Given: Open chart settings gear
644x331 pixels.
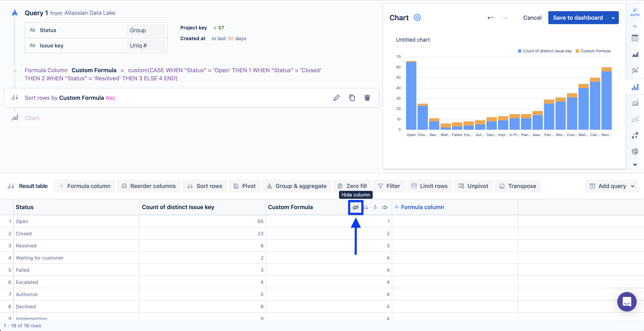Looking at the screenshot, I should [417, 18].
